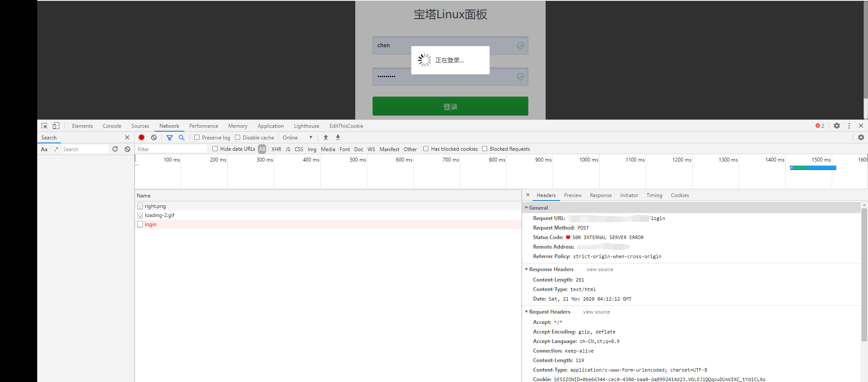The image size is (868, 382).
Task: Filter requests by XHR type
Action: tap(276, 149)
